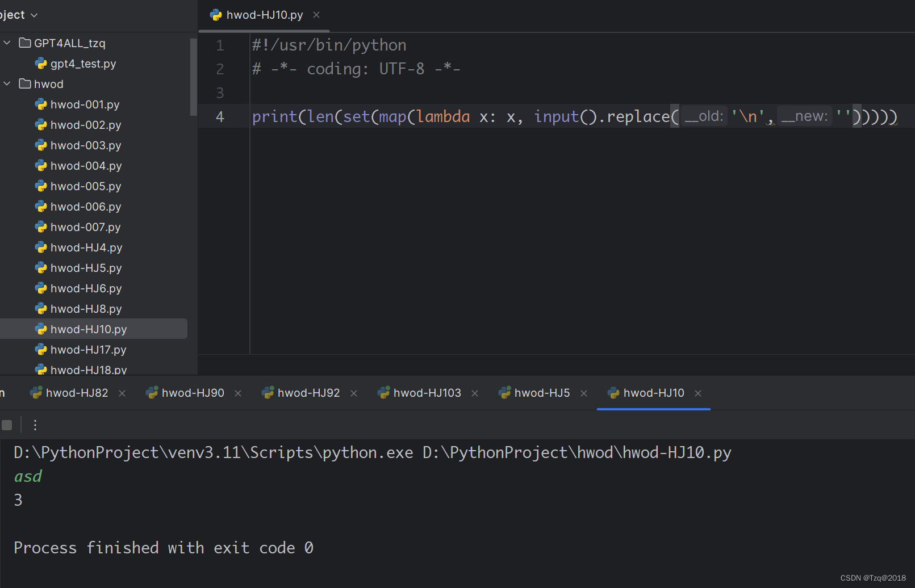Click line number 4 in gutter
Image resolution: width=915 pixels, height=588 pixels.
tap(220, 117)
